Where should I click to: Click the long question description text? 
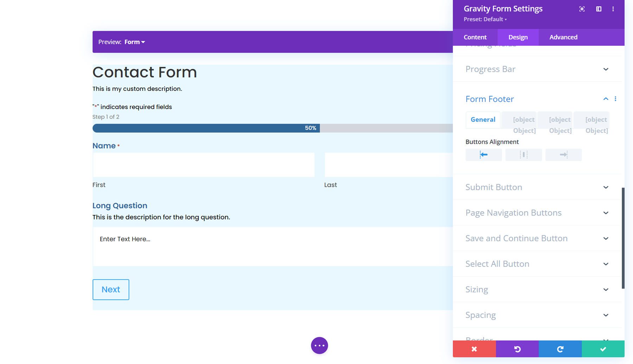point(161,217)
